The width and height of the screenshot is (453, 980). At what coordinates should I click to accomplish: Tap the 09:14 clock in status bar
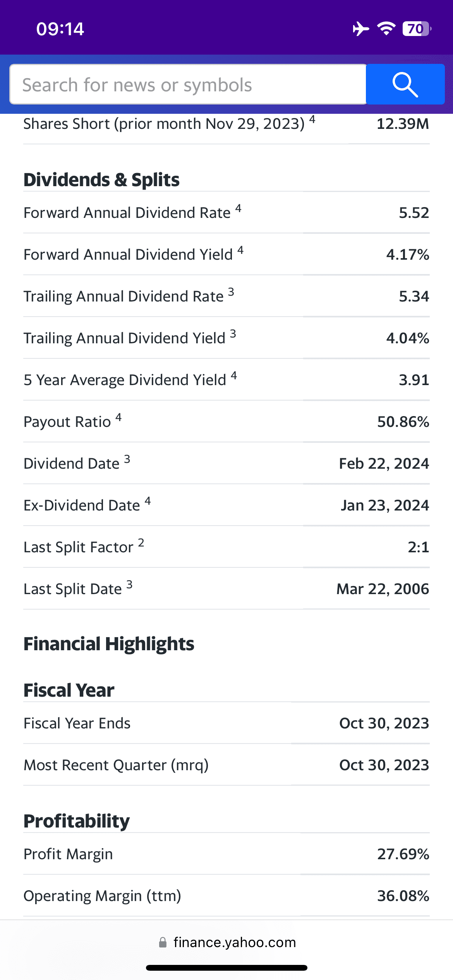click(x=60, y=29)
